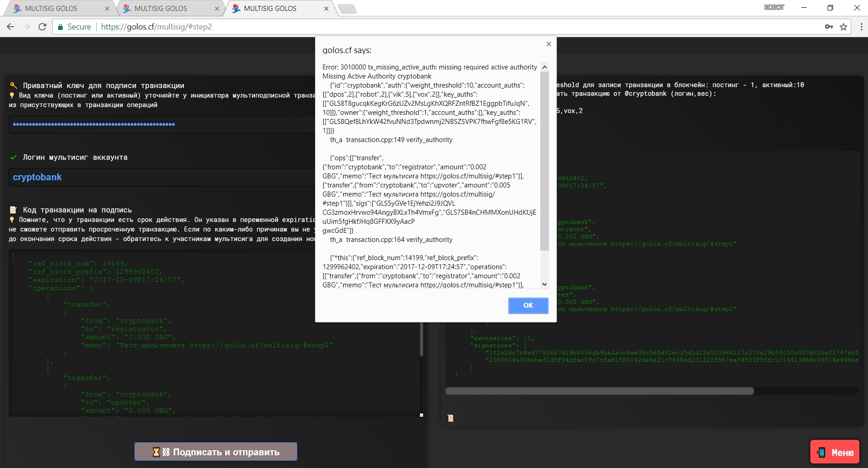Open the red Меню button

835,452
